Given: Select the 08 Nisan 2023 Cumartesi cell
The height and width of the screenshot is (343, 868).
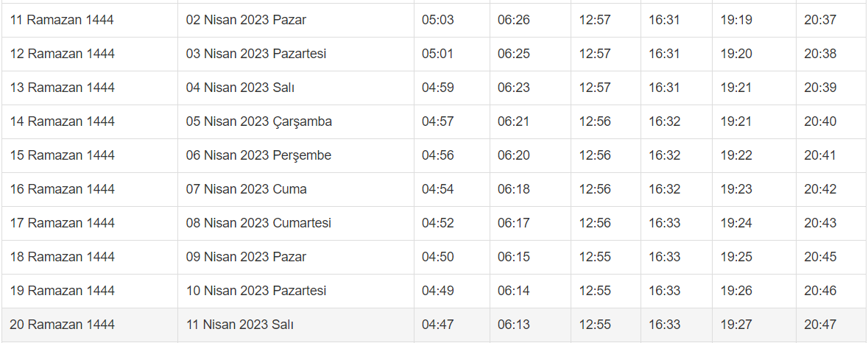Looking at the screenshot, I should click(258, 223).
